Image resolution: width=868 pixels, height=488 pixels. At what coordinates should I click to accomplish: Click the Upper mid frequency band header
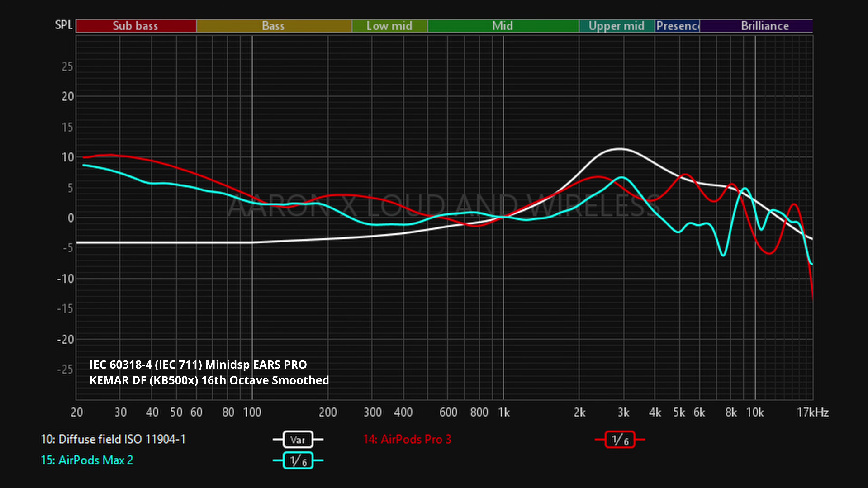617,26
